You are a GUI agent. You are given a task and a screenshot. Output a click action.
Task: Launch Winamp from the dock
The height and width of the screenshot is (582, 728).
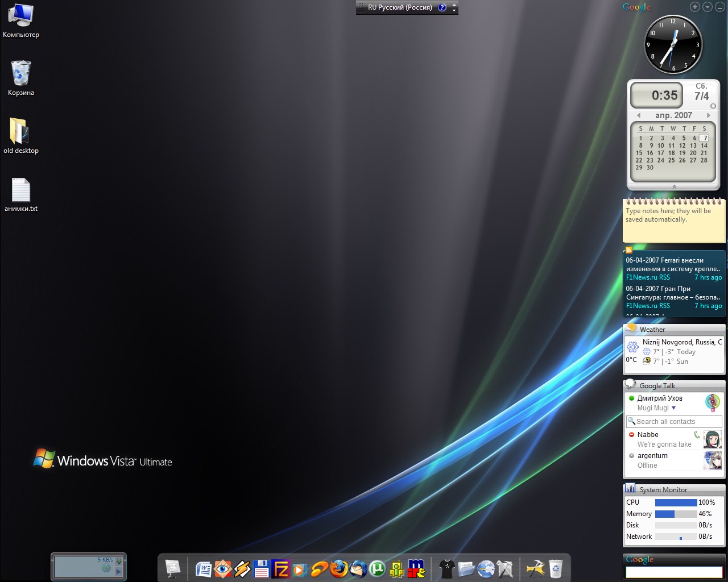(x=242, y=568)
